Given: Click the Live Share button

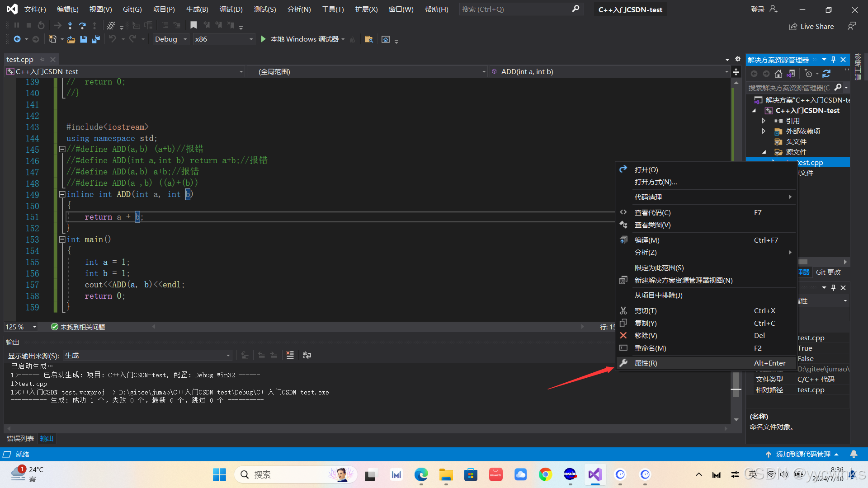Looking at the screenshot, I should click(x=811, y=26).
